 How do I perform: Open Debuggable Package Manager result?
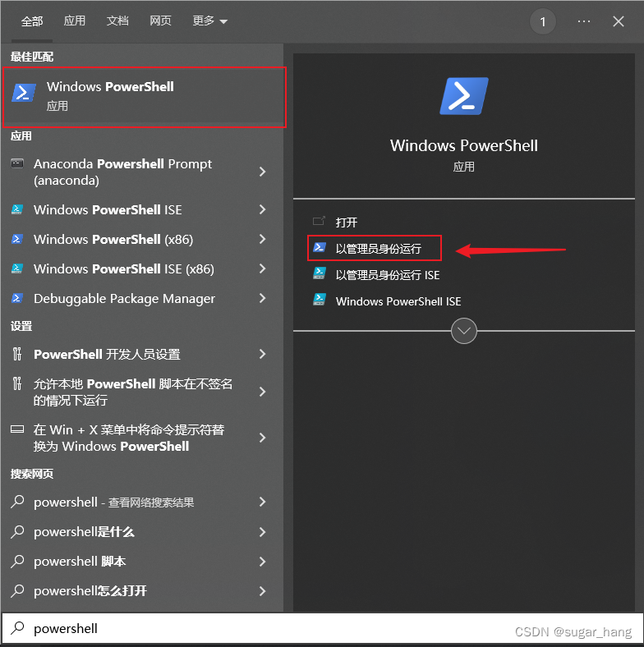click(x=124, y=298)
